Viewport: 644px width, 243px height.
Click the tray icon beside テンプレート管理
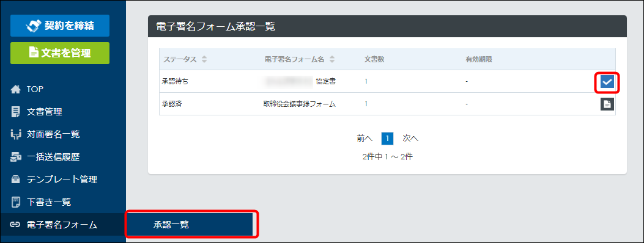(x=16, y=179)
